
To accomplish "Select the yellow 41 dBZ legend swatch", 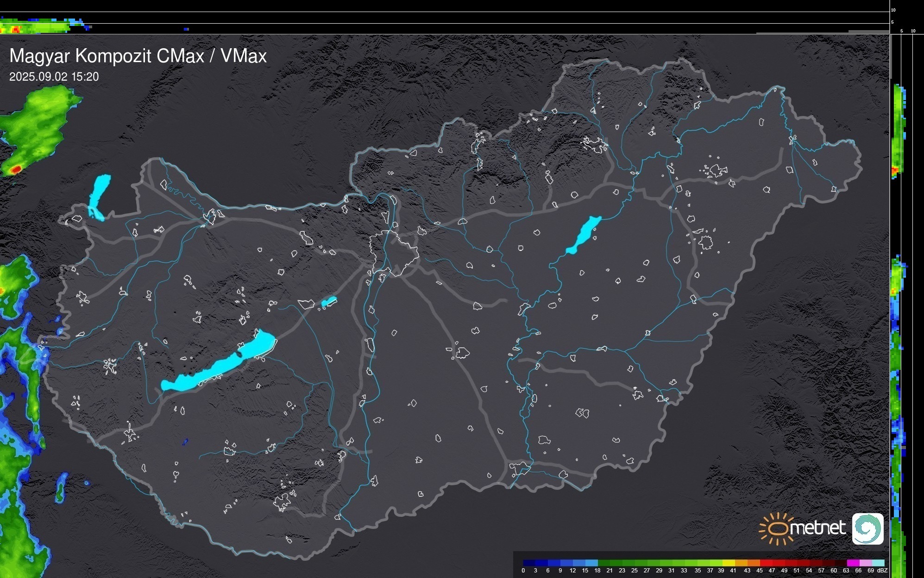I will [729, 563].
